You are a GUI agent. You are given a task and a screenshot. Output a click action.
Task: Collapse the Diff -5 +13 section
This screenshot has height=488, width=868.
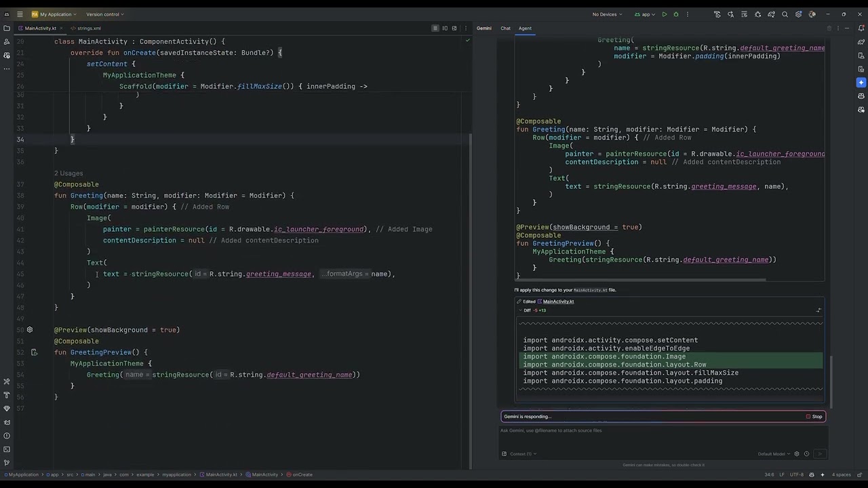(x=520, y=310)
